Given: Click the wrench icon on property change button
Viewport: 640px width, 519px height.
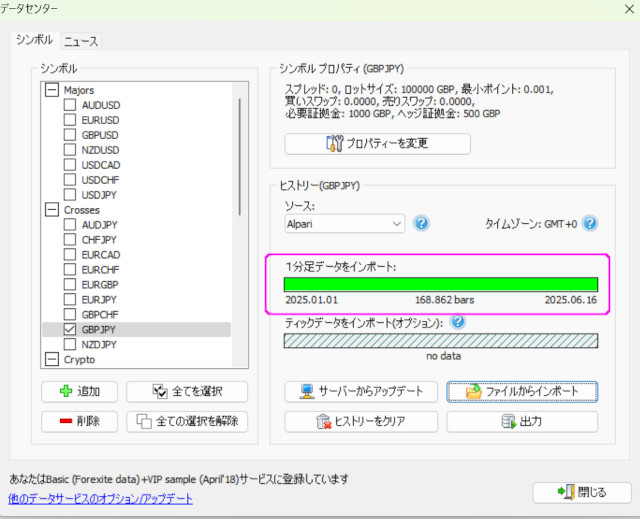Looking at the screenshot, I should [335, 143].
